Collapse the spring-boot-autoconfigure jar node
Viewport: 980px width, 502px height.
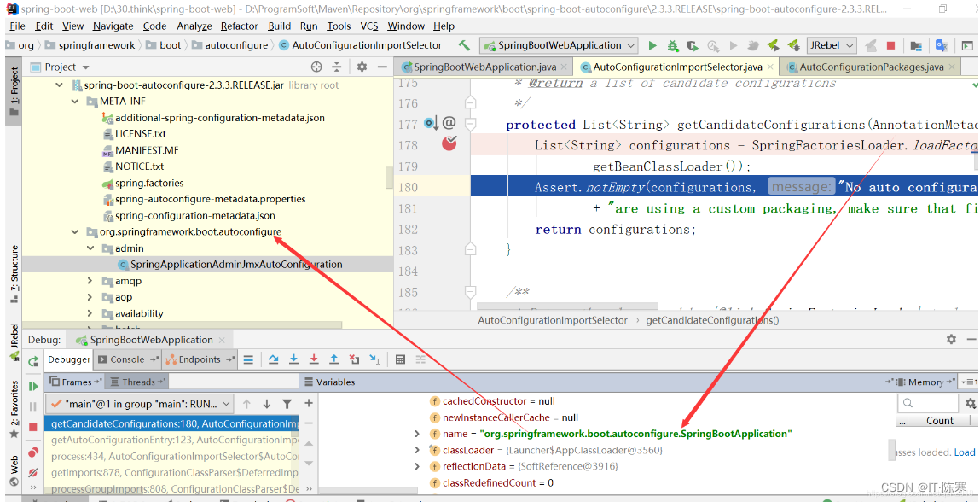pyautogui.click(x=60, y=85)
